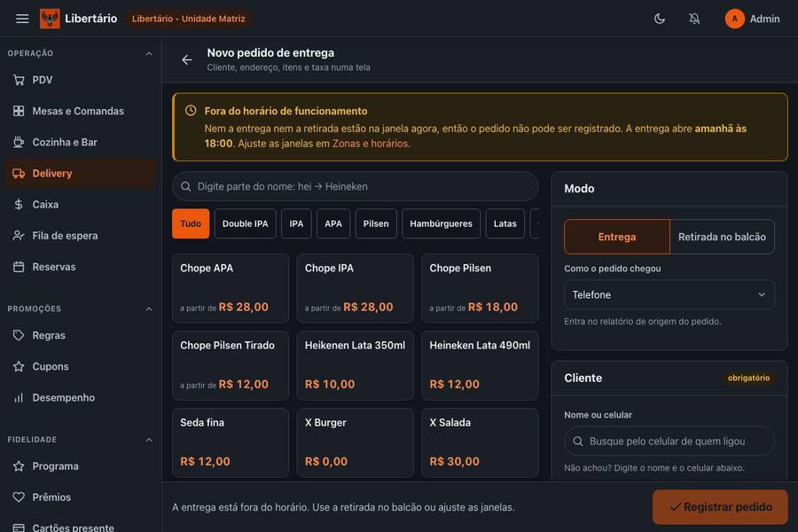Viewport: 798px width, 532px height.
Task: Click the Novo pedido de entrega heading
Action: coord(270,53)
